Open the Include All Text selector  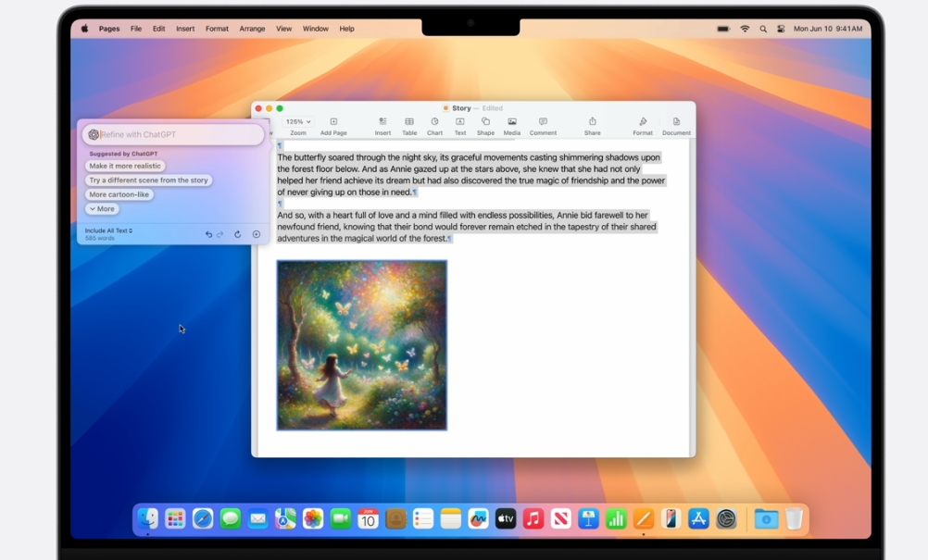click(x=108, y=230)
